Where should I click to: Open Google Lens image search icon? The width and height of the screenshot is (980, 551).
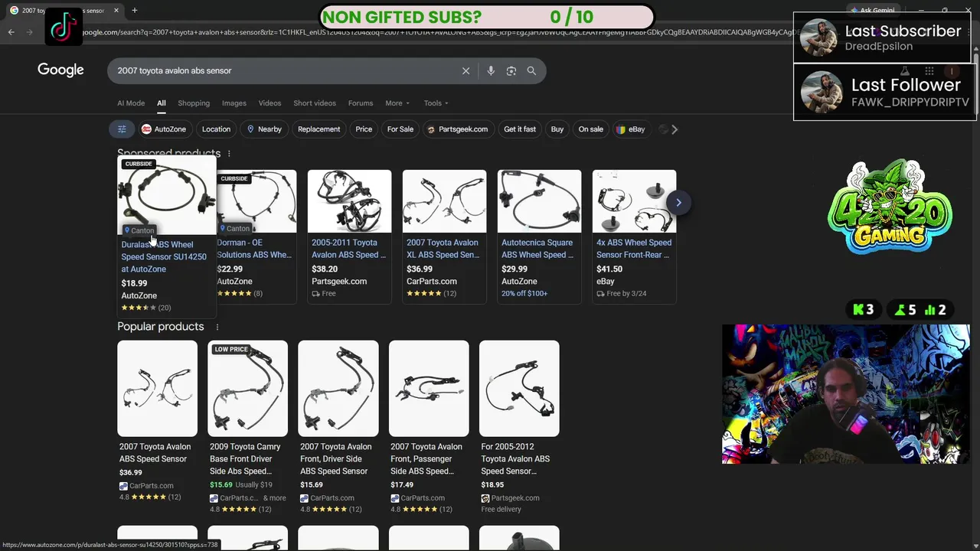tap(511, 70)
